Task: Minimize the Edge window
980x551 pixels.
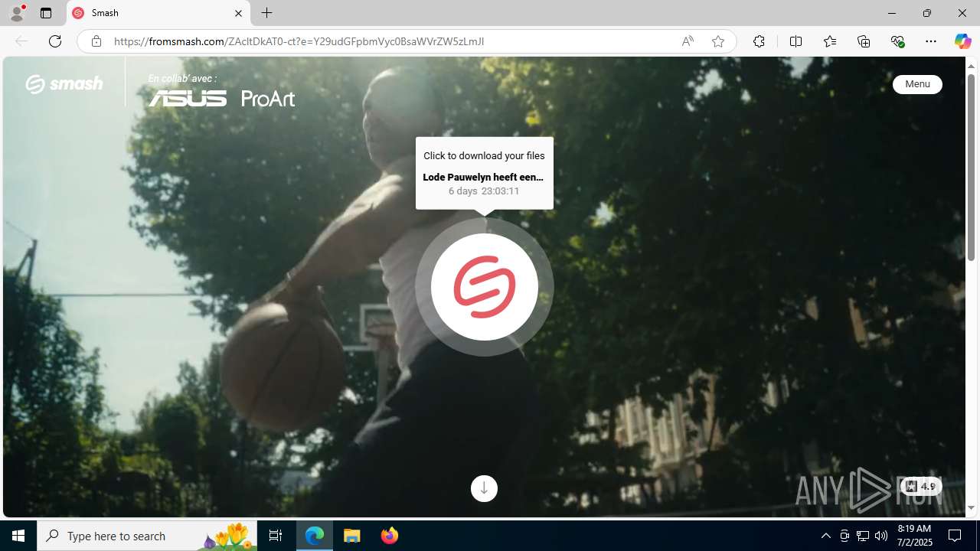Action: [x=891, y=13]
